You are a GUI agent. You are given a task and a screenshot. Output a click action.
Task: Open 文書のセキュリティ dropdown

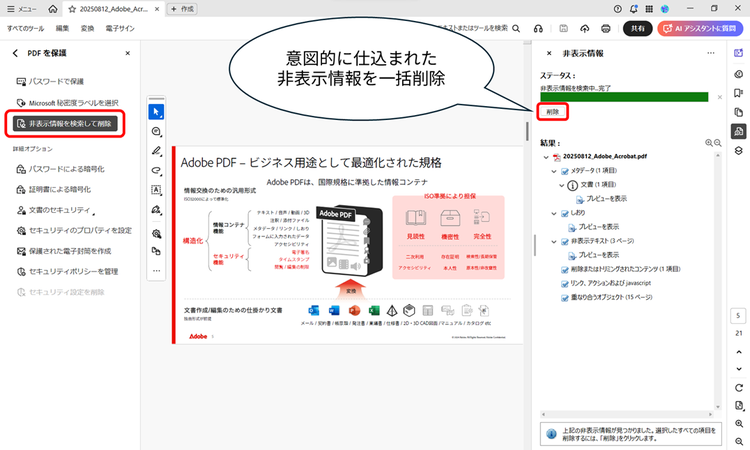pyautogui.click(x=55, y=210)
